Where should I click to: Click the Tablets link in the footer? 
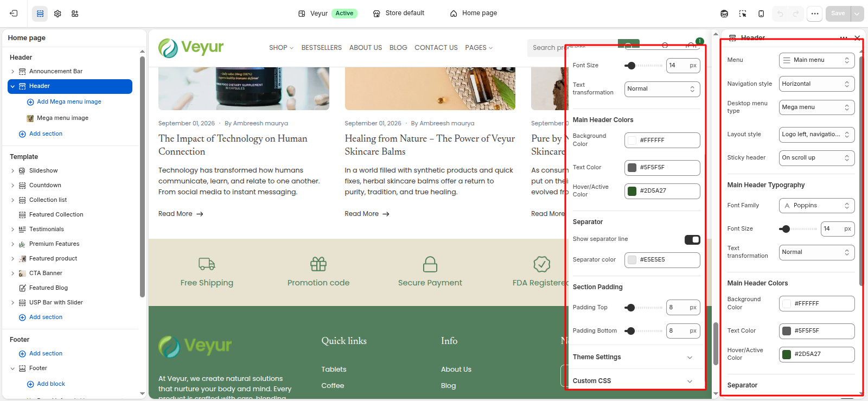click(x=334, y=370)
